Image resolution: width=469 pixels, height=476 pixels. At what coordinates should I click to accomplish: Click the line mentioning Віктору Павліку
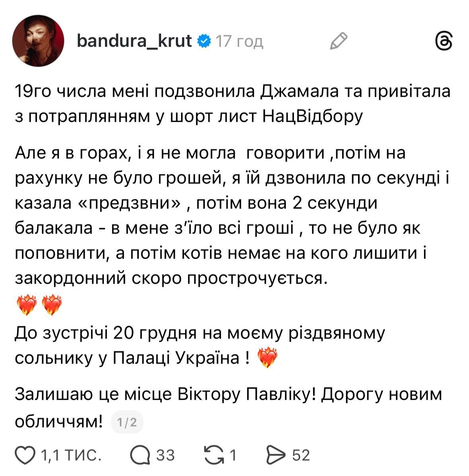pos(228,395)
